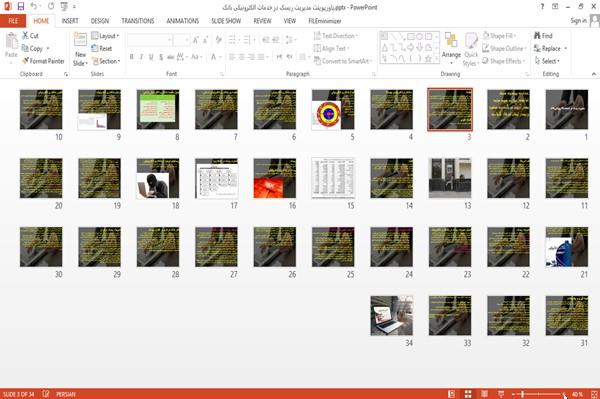Screen dimensions: 600x399
Task: Open PowerPoint Help question mark
Action: coord(542,7)
